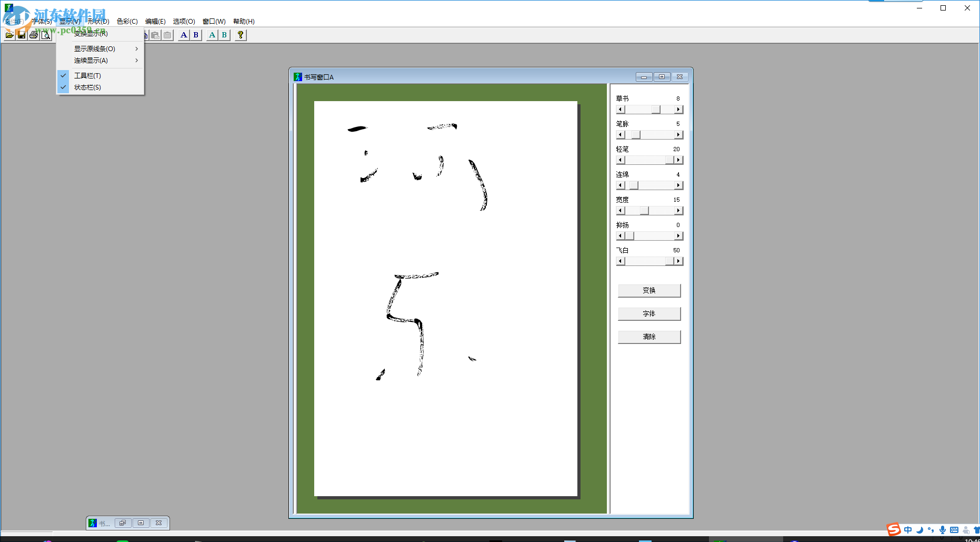980x542 pixels.
Task: Restore the minimized child window at bottom
Action: tap(123, 523)
